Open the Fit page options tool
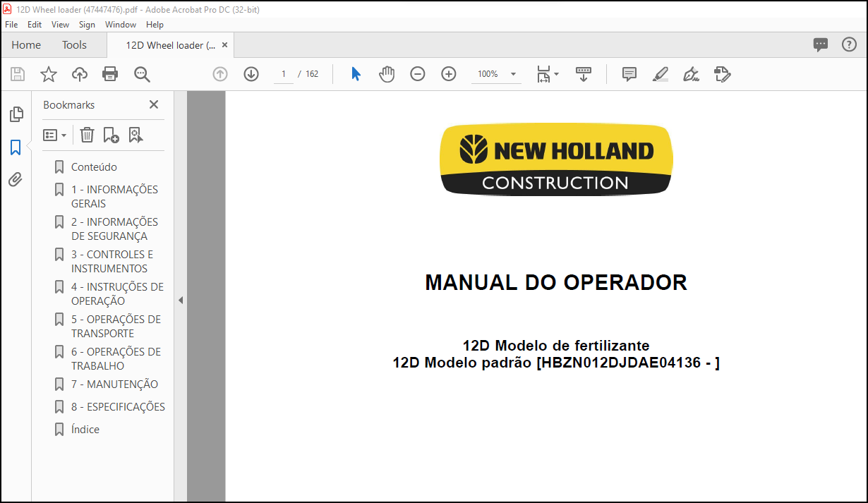The height and width of the screenshot is (503, 868). [547, 74]
